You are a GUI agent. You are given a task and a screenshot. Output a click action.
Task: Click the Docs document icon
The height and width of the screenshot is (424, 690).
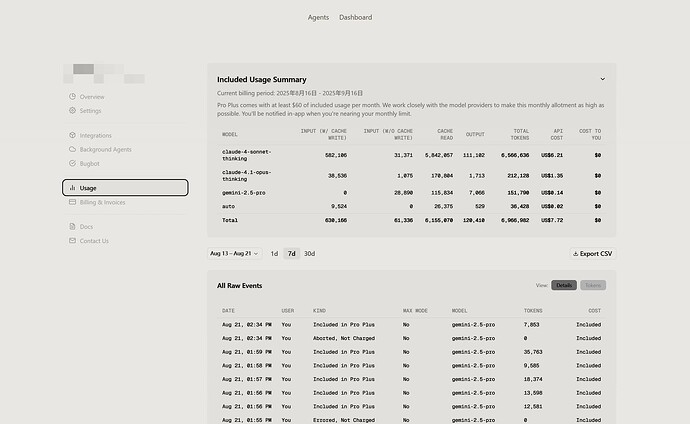(72, 227)
